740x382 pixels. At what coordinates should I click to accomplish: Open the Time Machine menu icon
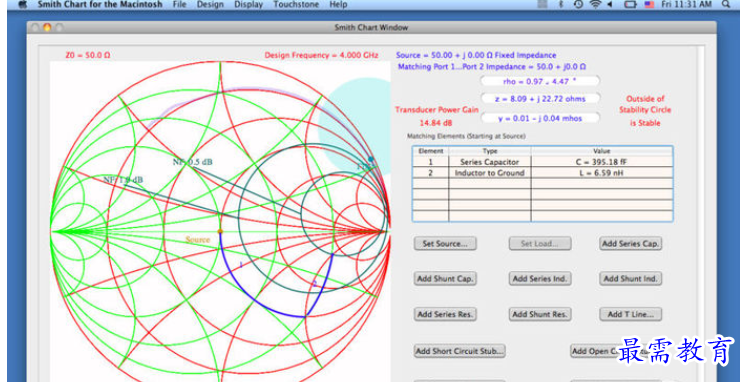click(578, 4)
